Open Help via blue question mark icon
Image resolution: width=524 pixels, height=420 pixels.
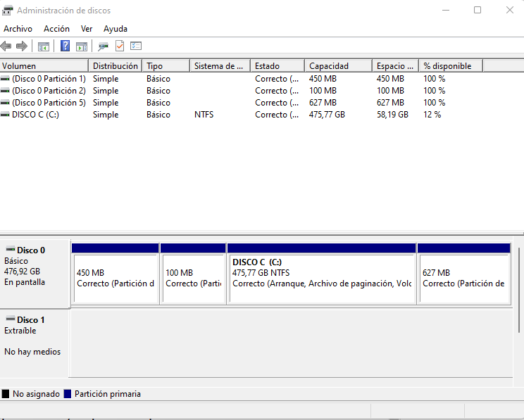pos(65,46)
